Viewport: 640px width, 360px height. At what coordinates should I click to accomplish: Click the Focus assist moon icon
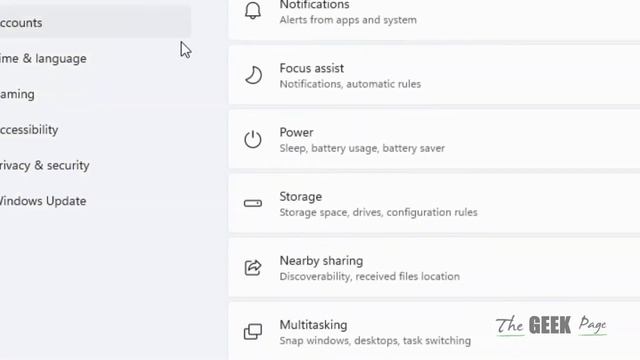tap(253, 76)
